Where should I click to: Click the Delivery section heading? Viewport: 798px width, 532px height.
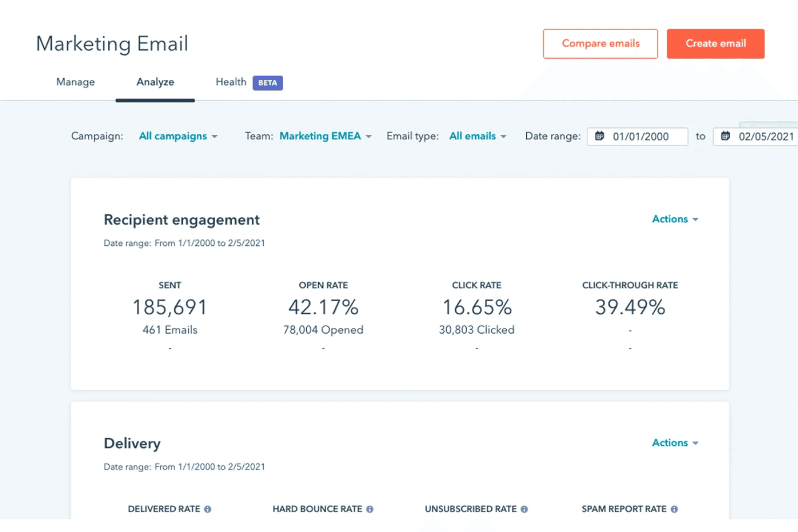click(x=132, y=443)
